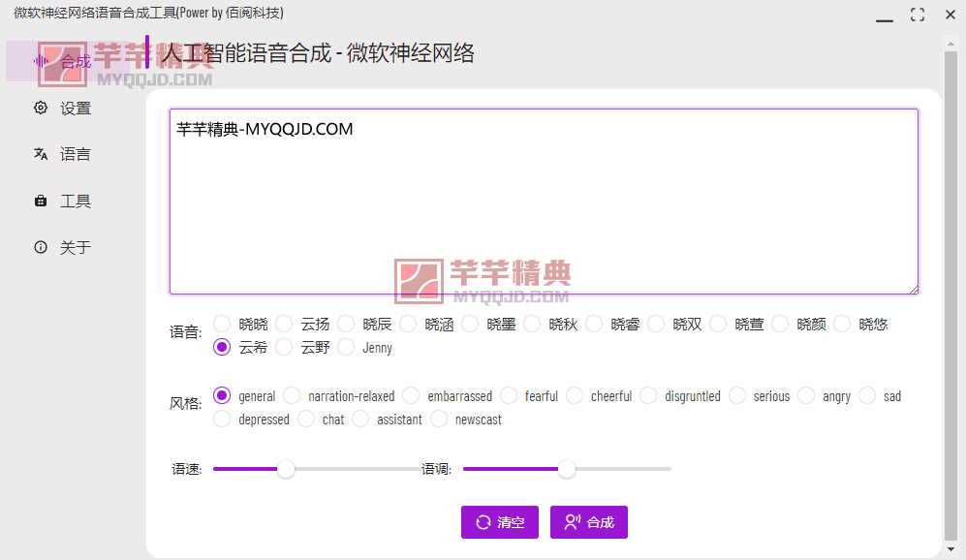Image resolution: width=966 pixels, height=560 pixels.
Task: Click the 语速 speed slider handle
Action: click(286, 469)
